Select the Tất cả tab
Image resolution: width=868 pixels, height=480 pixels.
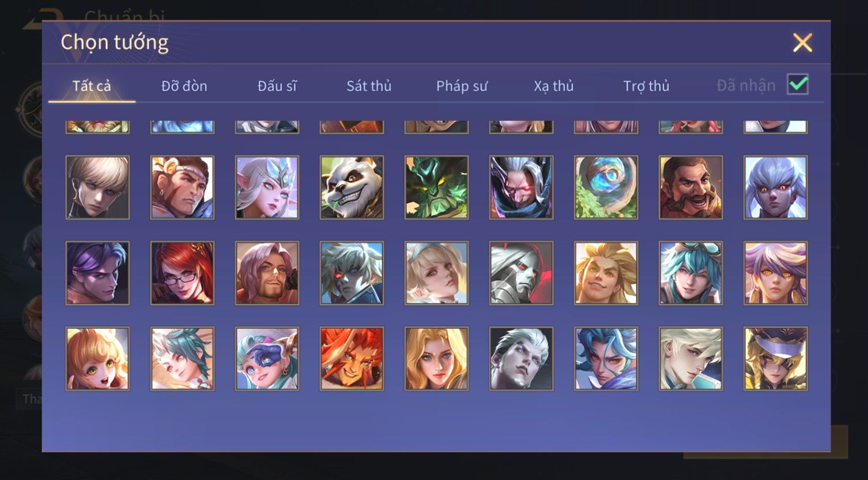point(92,86)
